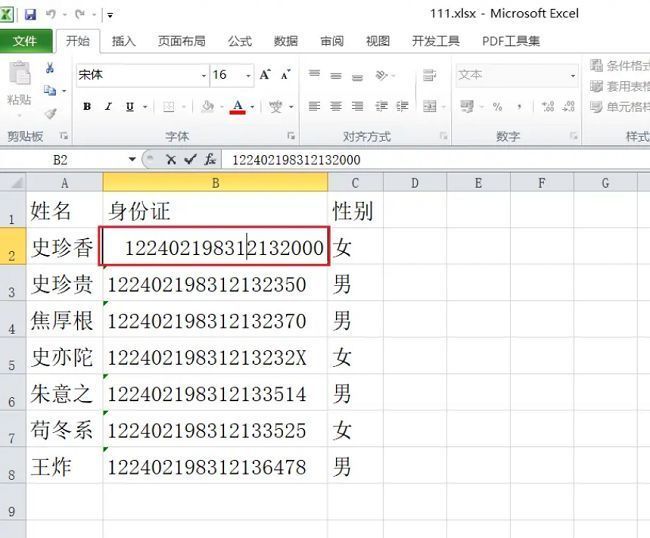Click the Format Painter brush icon
The width and height of the screenshot is (650, 538).
(x=49, y=113)
